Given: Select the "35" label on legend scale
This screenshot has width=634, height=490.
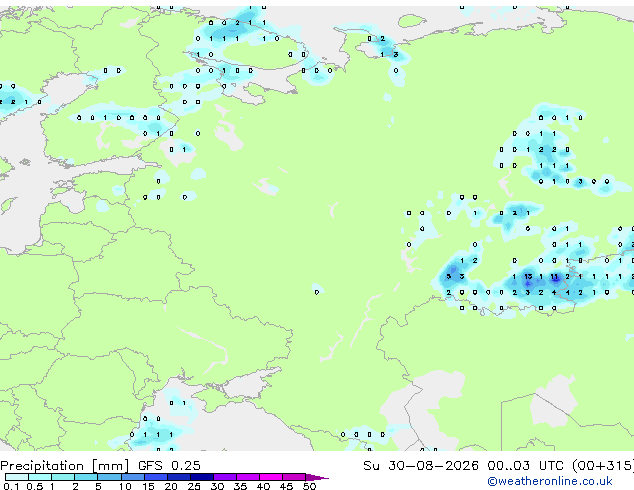Looking at the screenshot, I should tap(240, 486).
